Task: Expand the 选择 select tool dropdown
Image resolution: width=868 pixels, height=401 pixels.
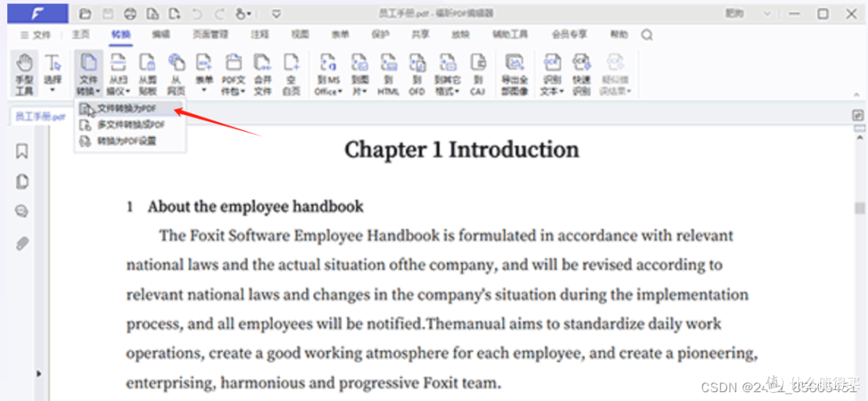Action: [x=53, y=89]
